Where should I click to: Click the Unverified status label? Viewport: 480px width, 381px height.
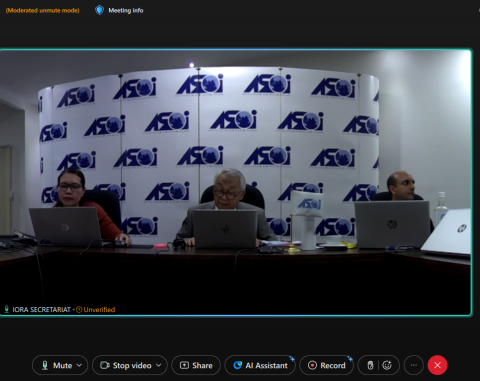click(x=99, y=310)
